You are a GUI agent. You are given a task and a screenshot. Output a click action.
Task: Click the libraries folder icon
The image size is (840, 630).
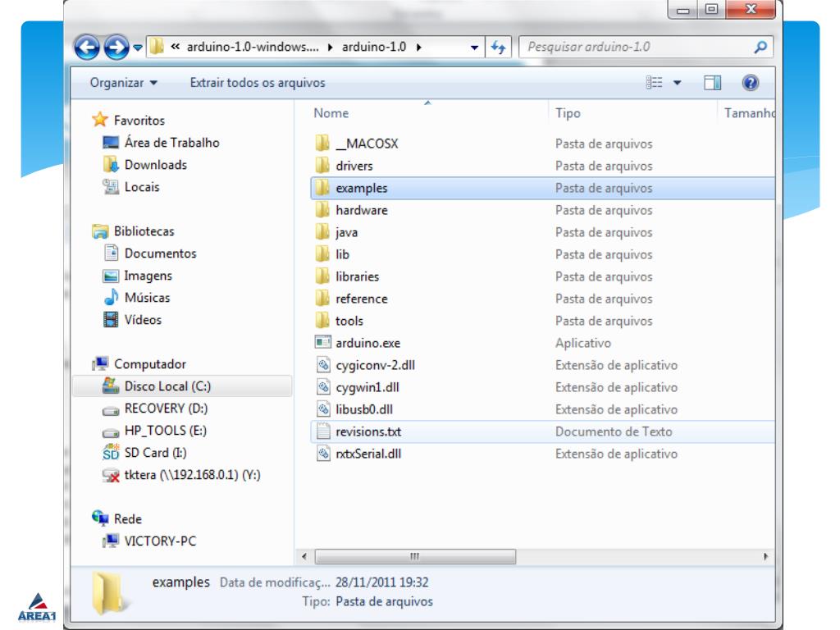point(322,276)
